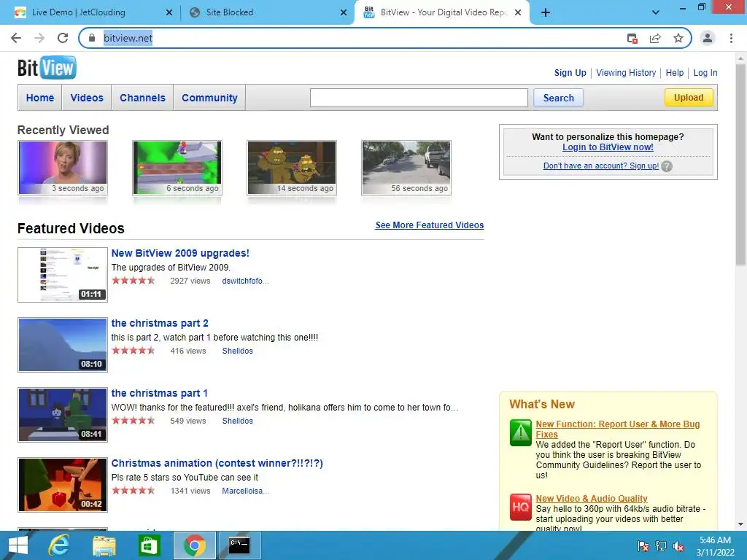Viewport: 747px width, 560px height.
Task: Open the Viewing History link
Action: tap(626, 73)
